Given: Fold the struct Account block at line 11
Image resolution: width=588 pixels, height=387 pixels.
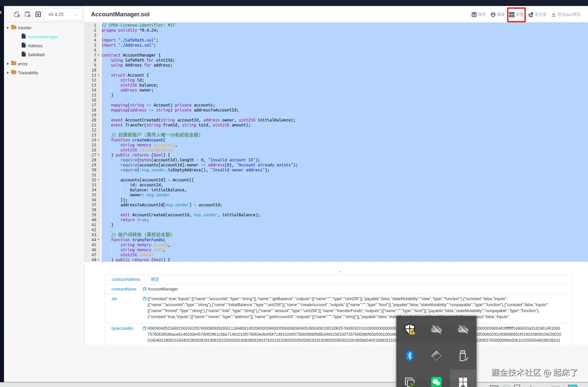Looking at the screenshot, I should coord(98,75).
